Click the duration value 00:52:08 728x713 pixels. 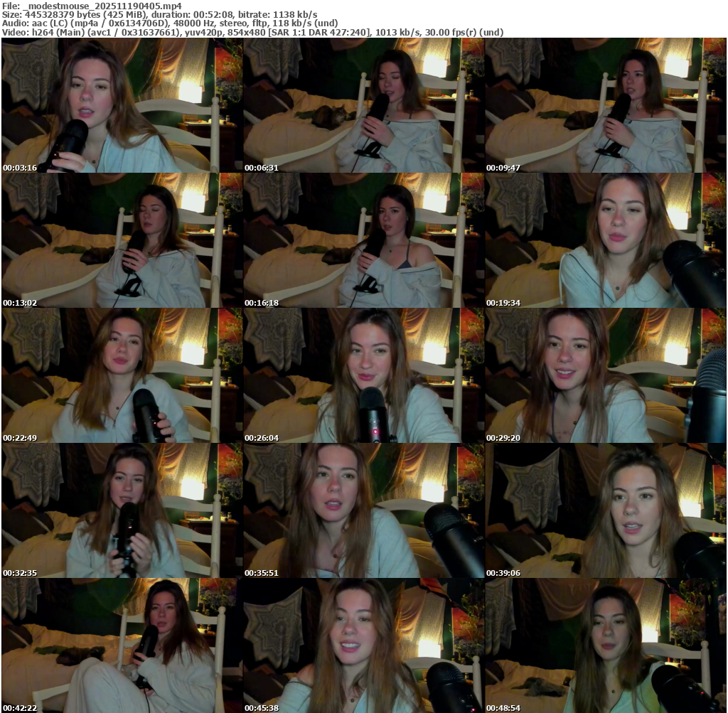212,15
